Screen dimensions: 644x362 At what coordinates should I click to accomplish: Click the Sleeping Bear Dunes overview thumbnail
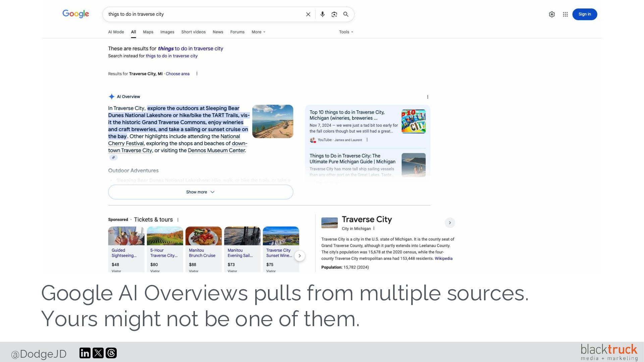[273, 121]
